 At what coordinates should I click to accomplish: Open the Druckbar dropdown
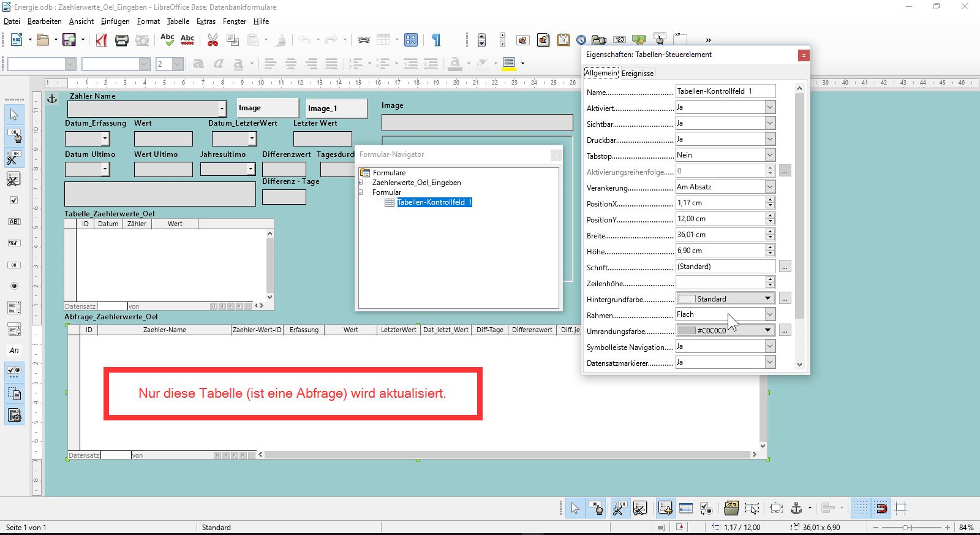point(769,139)
